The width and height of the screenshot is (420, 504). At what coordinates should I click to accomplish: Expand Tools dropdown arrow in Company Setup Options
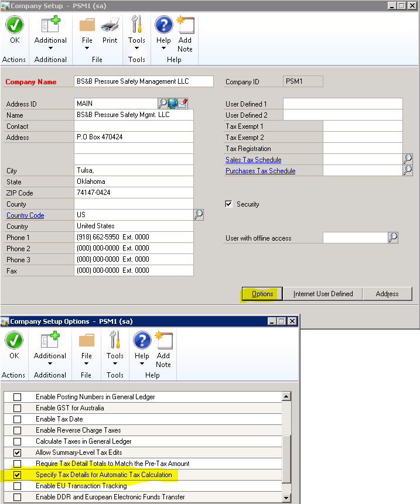[x=115, y=364]
